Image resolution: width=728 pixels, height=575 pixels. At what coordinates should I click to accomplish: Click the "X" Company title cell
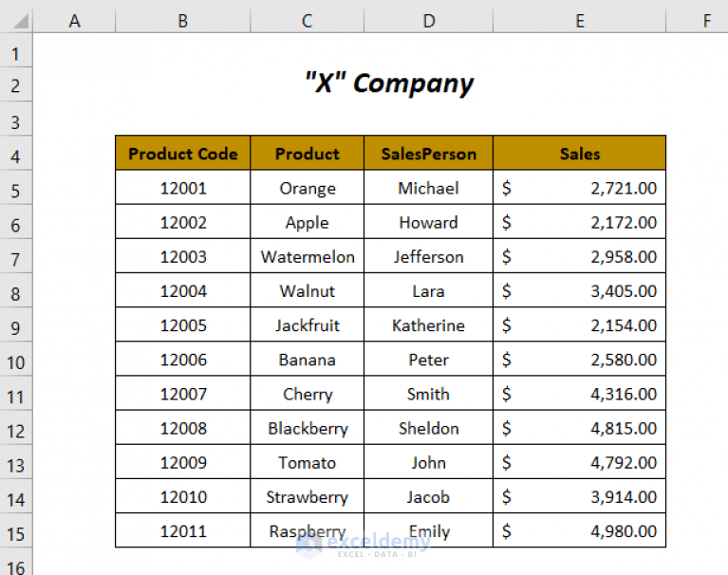(x=390, y=84)
